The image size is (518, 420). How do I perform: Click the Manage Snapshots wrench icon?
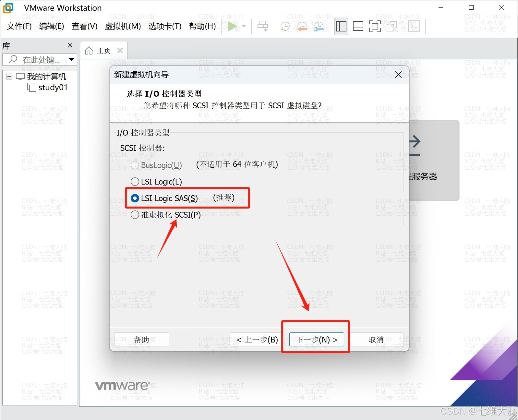pos(319,26)
